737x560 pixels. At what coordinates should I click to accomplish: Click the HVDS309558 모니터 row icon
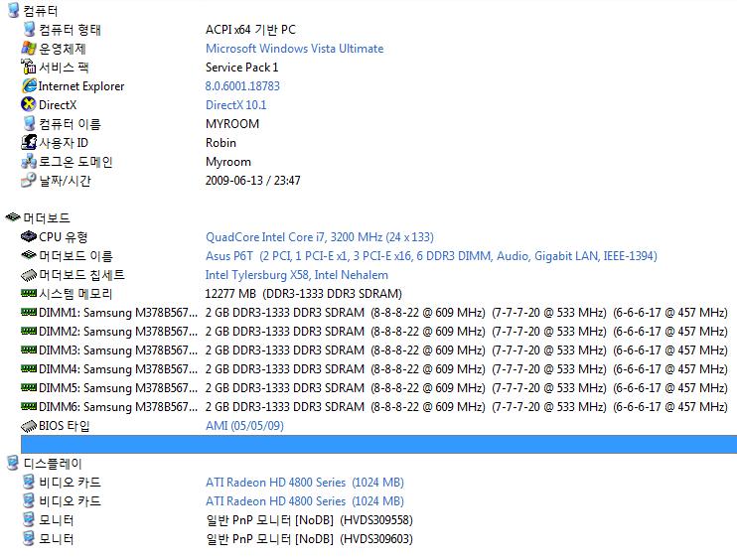pos(29,519)
